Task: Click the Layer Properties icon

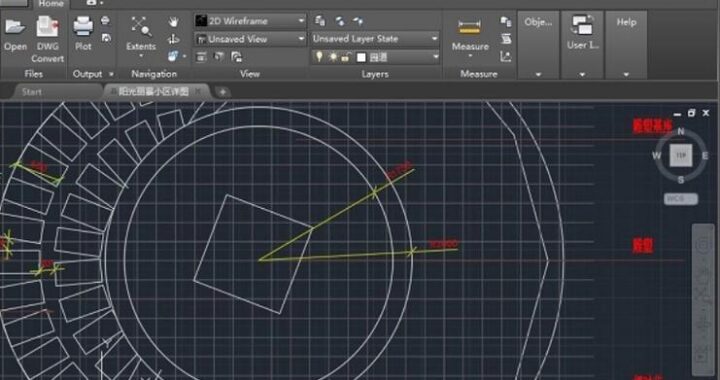Action: 320,21
